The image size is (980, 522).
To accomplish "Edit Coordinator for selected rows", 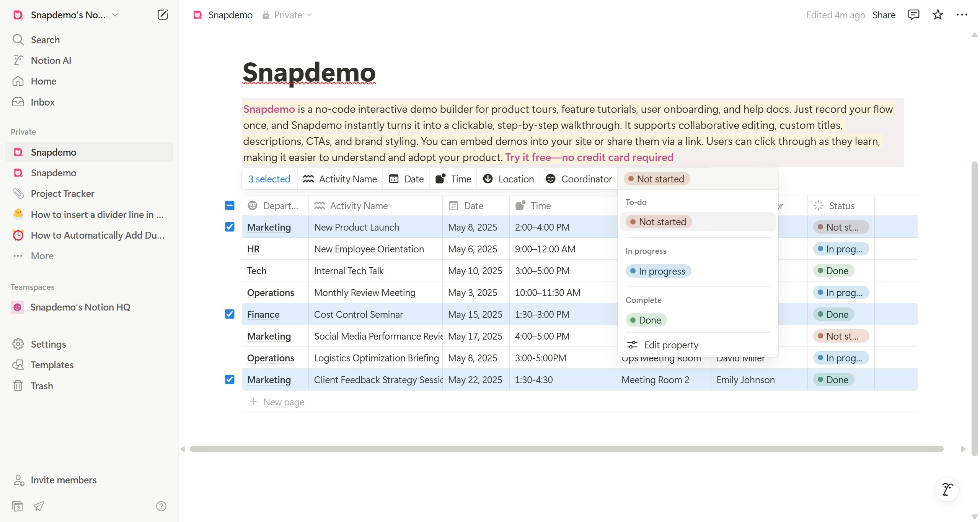I will [x=579, y=179].
